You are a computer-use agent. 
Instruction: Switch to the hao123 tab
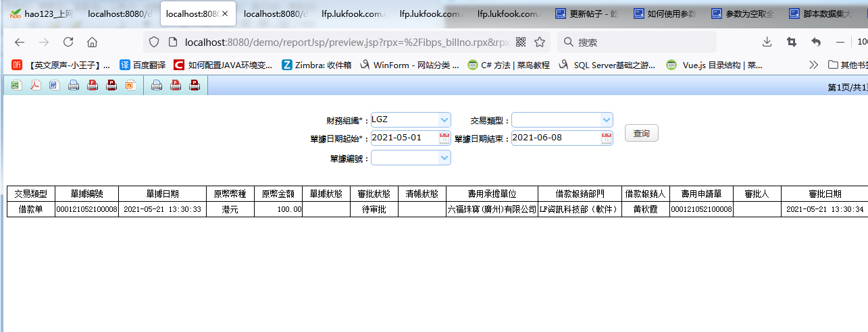coord(42,13)
